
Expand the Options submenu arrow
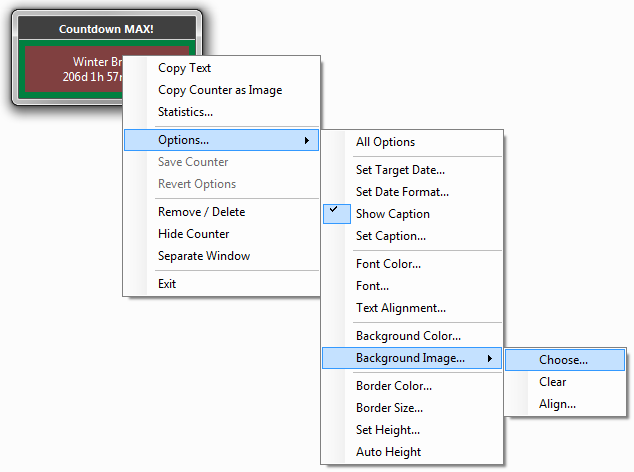(306, 140)
